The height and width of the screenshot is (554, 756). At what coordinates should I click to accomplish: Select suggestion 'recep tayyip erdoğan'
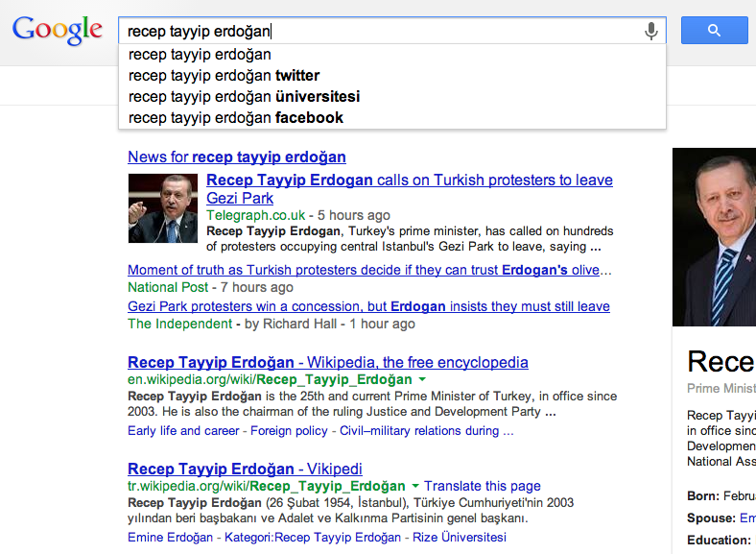click(392, 55)
